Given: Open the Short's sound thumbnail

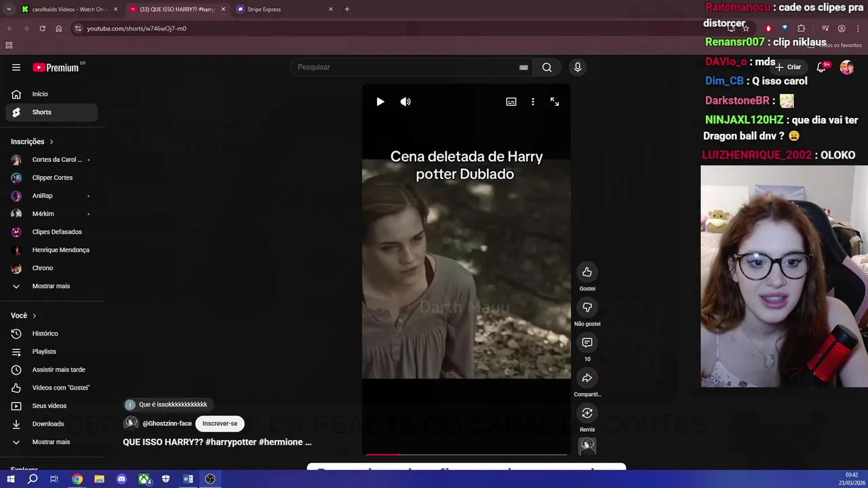Looking at the screenshot, I should tap(587, 446).
